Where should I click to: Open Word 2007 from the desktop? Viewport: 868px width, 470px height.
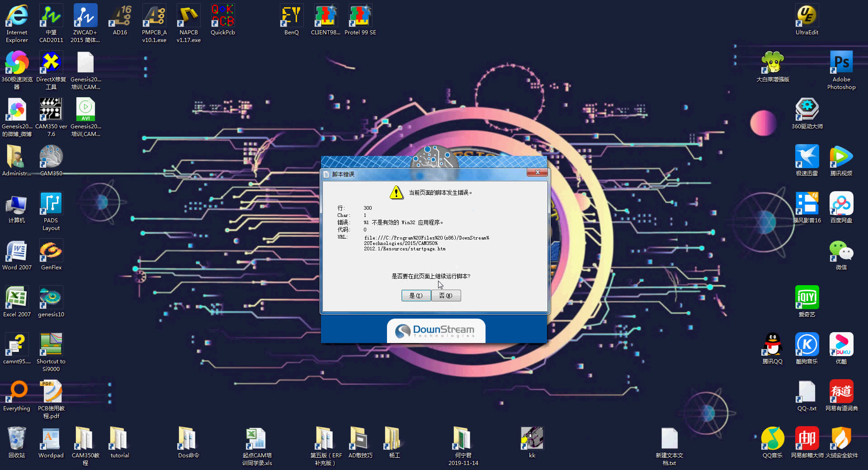(17, 251)
